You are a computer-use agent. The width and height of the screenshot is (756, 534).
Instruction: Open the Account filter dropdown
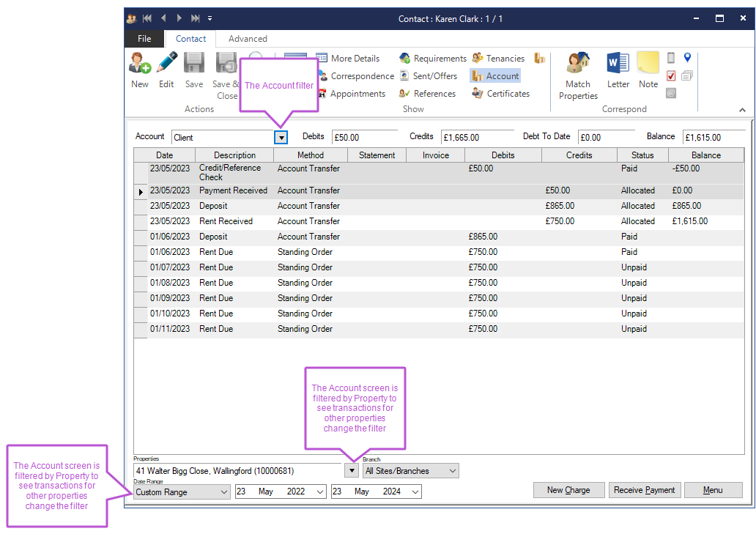click(x=281, y=137)
